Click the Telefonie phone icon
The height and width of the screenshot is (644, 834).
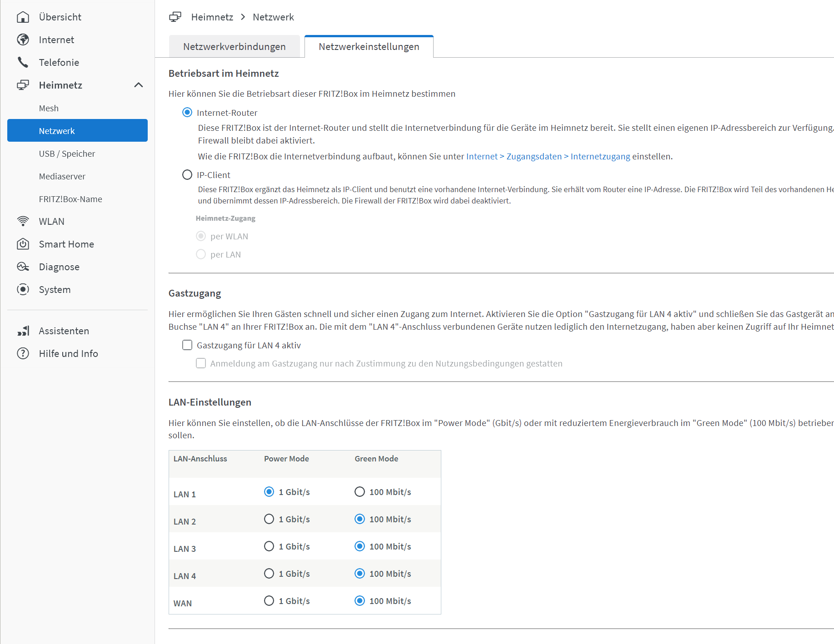click(x=23, y=63)
